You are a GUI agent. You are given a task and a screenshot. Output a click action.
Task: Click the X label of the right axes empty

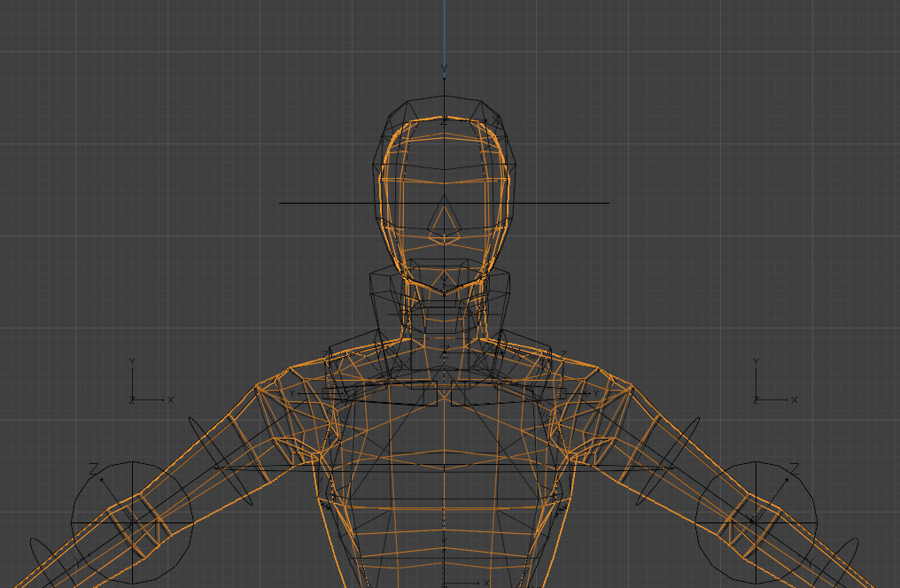(x=794, y=400)
